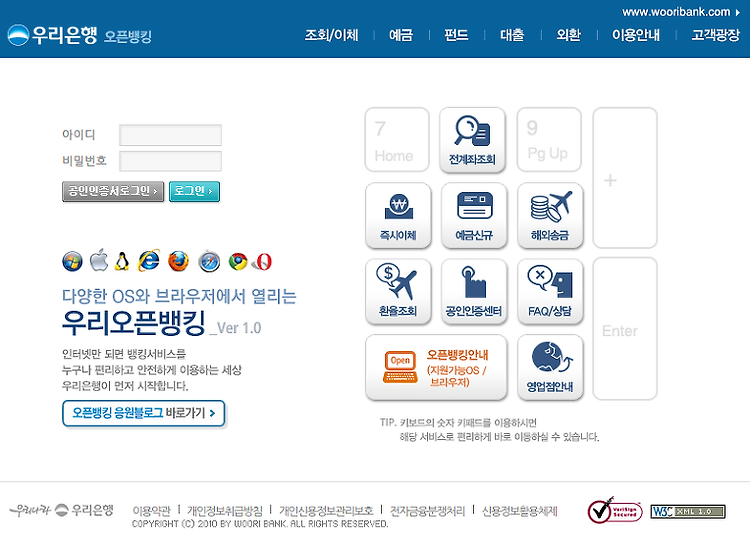Click the Firefox browser icon
The width and height of the screenshot is (750, 541).
tap(178, 261)
